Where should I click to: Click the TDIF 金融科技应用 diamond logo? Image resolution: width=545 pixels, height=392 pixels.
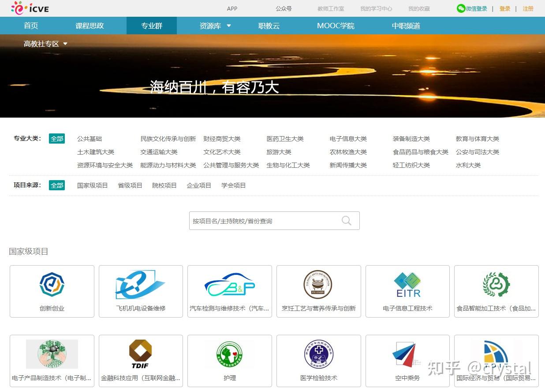click(x=140, y=353)
